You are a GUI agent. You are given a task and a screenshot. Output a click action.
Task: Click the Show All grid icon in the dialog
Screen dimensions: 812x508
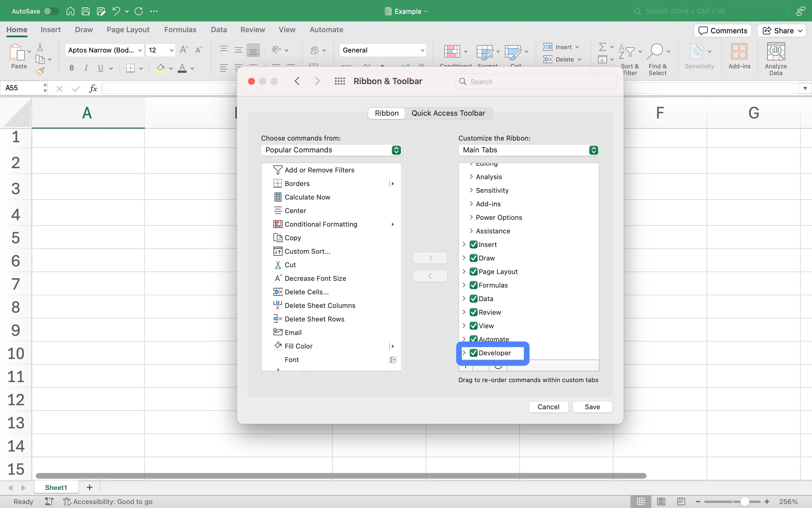coord(340,81)
